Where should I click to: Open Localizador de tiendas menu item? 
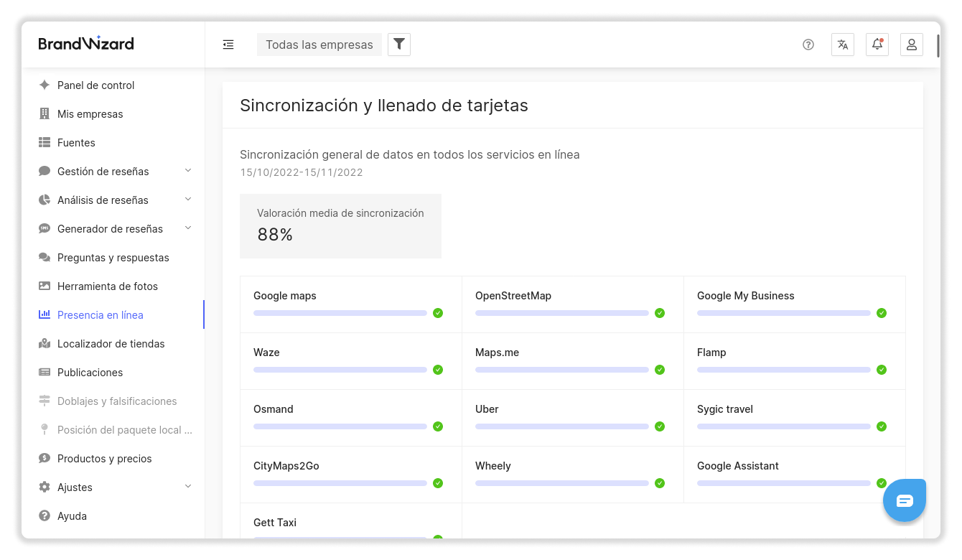point(111,344)
